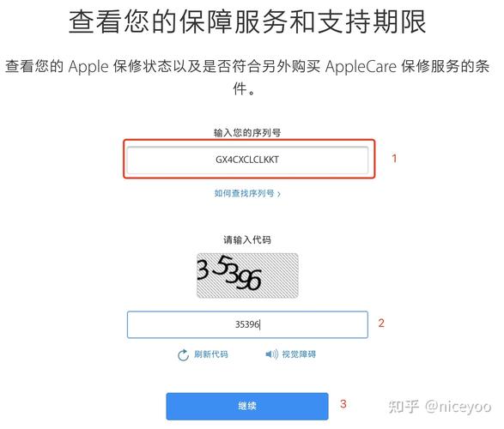Click the 查看您的保障服务和支持期限 heading
The height and width of the screenshot is (429, 504).
click(x=247, y=21)
